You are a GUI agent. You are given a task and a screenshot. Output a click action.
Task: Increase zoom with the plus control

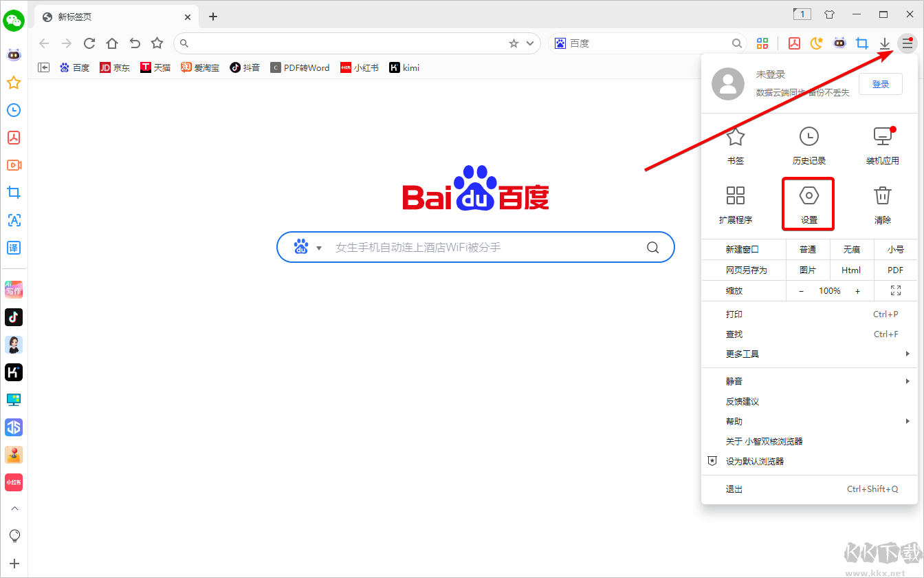pos(857,290)
